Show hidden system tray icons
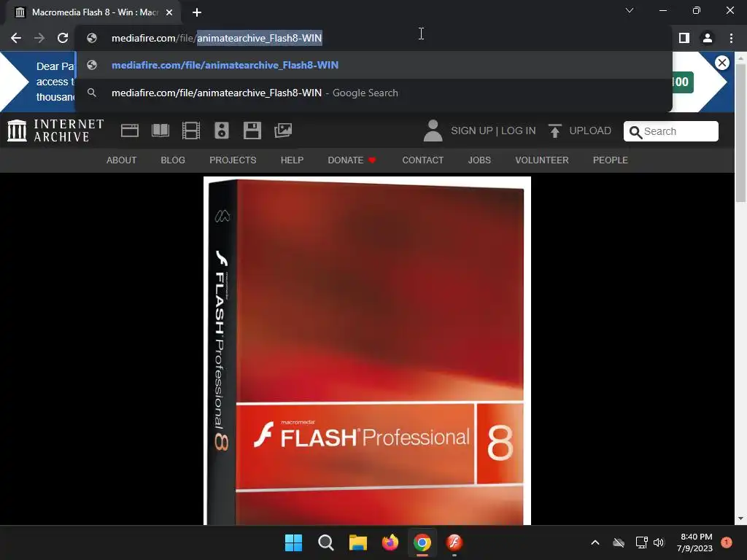The height and width of the screenshot is (560, 747). click(x=595, y=542)
